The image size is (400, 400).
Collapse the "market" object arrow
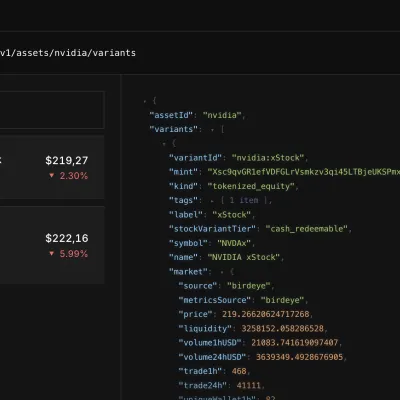point(222,272)
